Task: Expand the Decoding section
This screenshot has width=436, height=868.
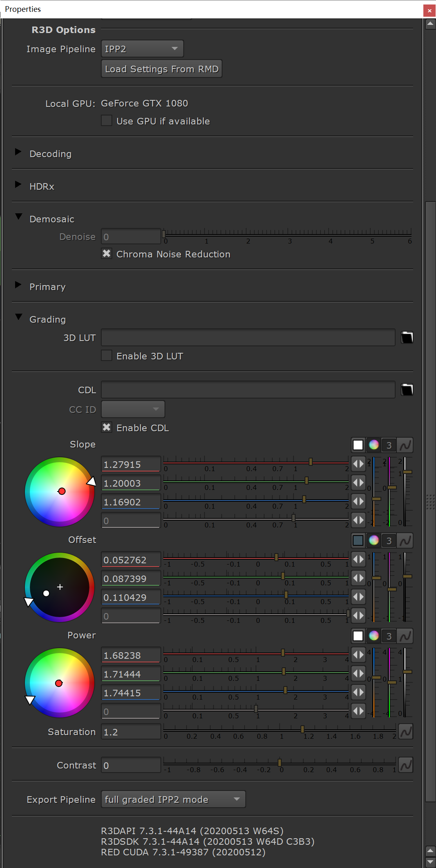Action: tap(18, 152)
